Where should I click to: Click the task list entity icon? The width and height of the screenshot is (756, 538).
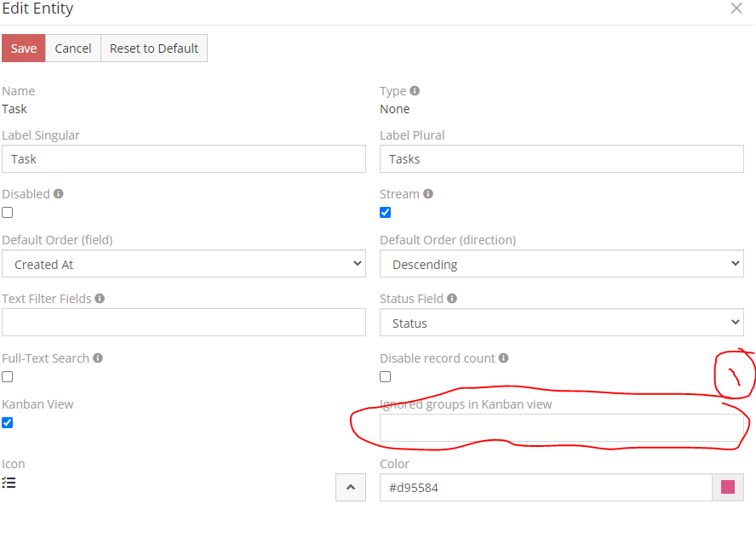(x=9, y=483)
